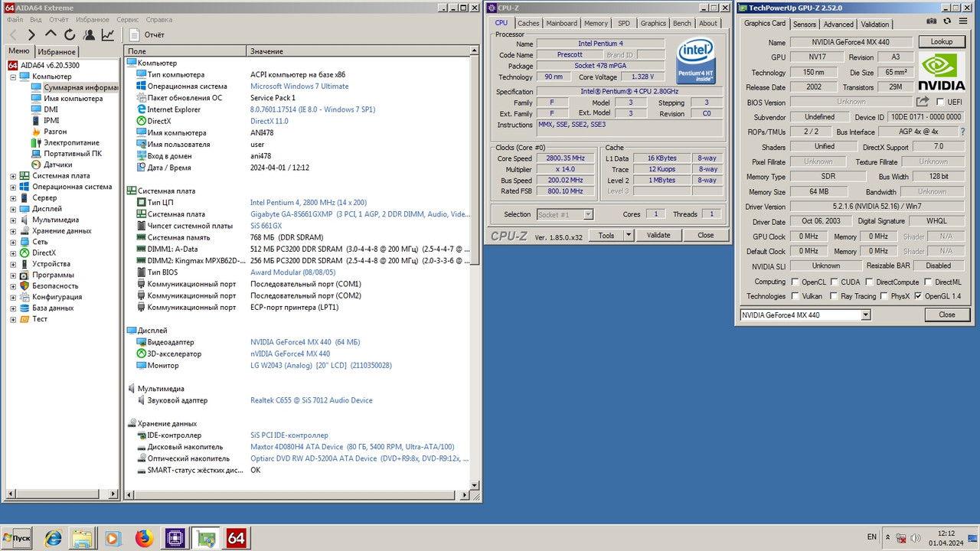Image resolution: width=980 pixels, height=551 pixels.
Task: Click the Validate button in CPU-Z
Action: tap(658, 236)
